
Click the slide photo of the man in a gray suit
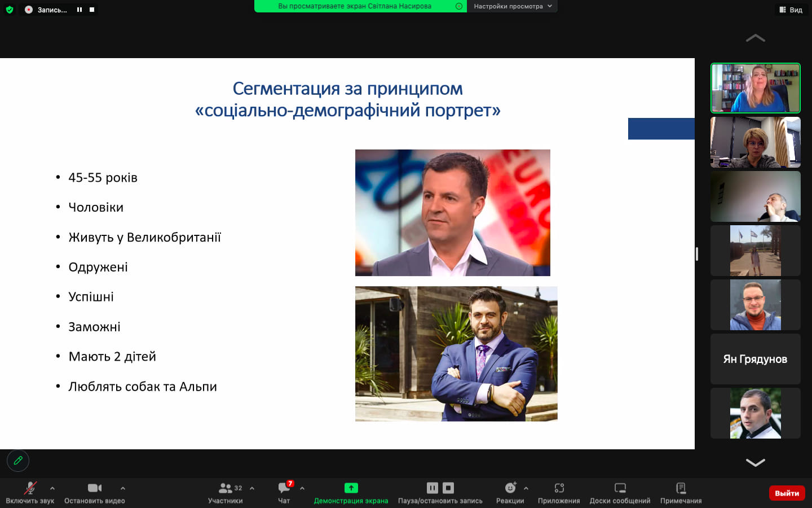[x=453, y=213]
